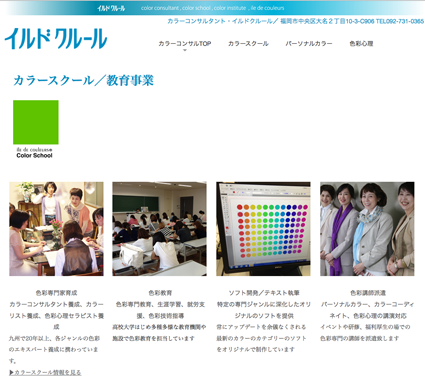Open the パーソナルカラー menu item
This screenshot has width=425, height=378.
pyautogui.click(x=309, y=43)
